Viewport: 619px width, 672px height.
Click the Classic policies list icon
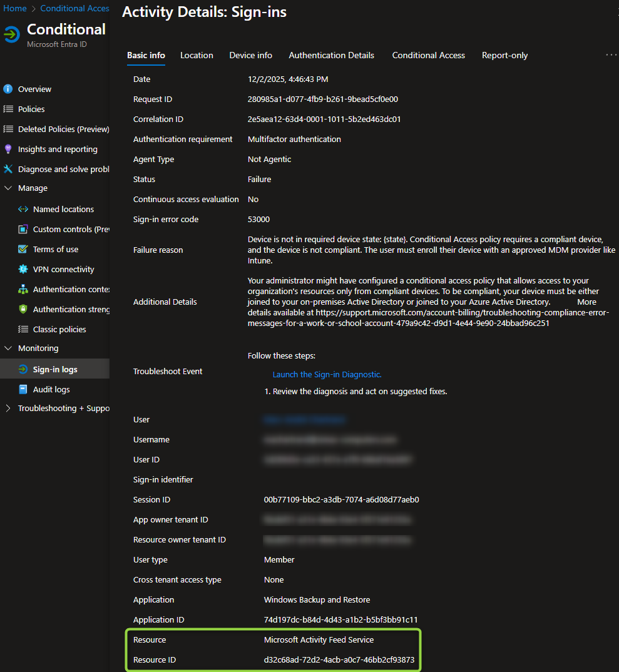coord(23,329)
